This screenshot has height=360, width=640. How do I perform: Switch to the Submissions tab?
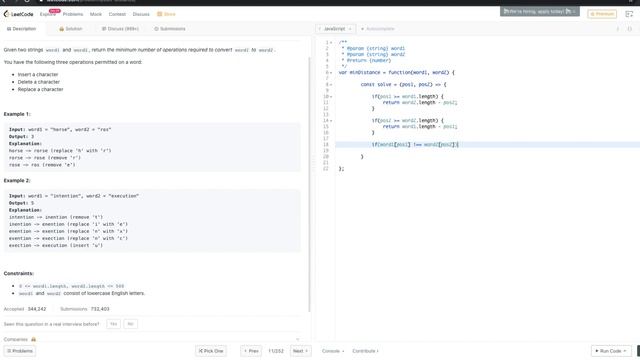coord(170,29)
